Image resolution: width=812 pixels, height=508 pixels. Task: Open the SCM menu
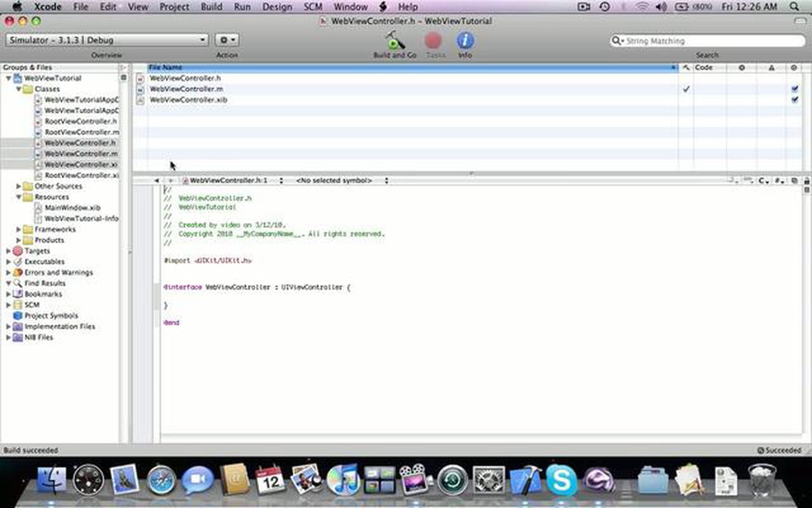pos(313,7)
